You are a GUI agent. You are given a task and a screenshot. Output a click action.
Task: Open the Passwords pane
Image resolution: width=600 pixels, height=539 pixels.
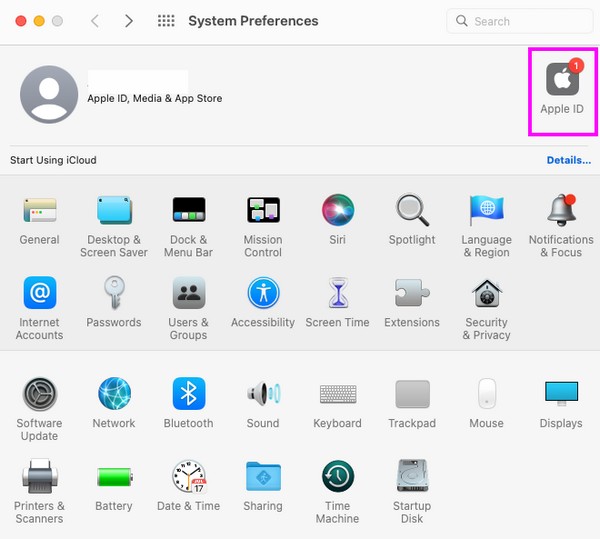pyautogui.click(x=114, y=293)
